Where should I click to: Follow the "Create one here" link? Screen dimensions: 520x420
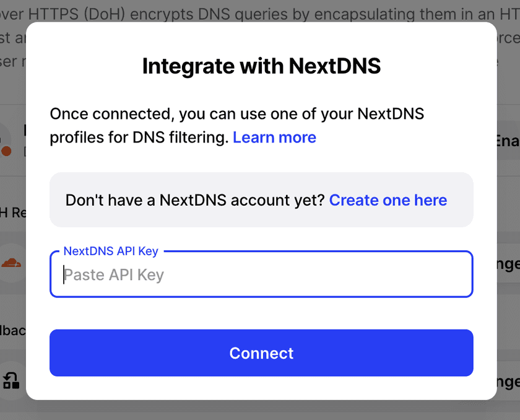[x=388, y=200]
